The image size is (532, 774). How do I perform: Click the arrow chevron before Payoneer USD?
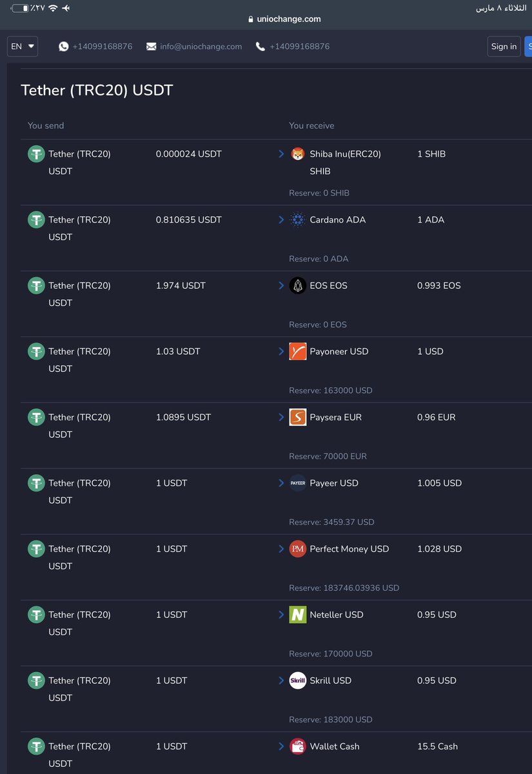(x=281, y=352)
